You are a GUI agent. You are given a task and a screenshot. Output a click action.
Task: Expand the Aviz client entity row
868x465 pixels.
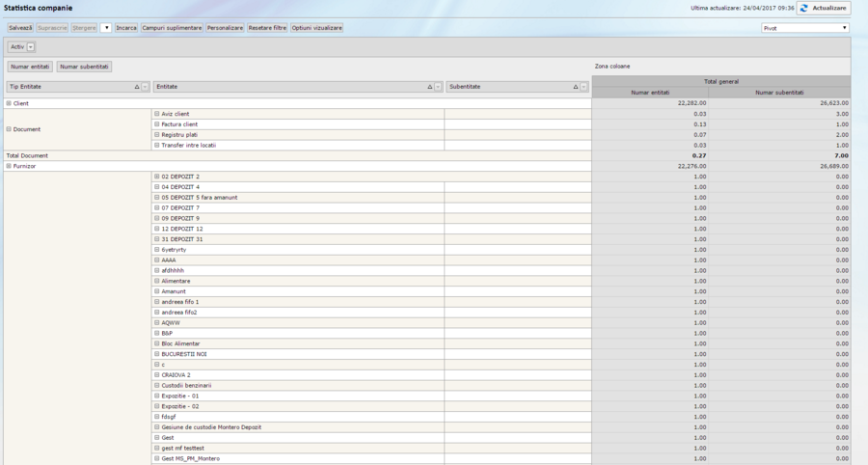pos(157,114)
